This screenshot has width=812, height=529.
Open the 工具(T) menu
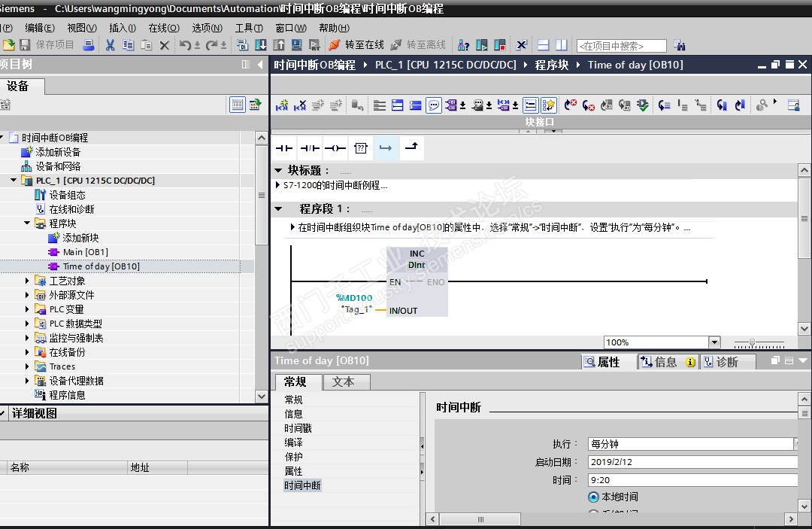(x=249, y=28)
